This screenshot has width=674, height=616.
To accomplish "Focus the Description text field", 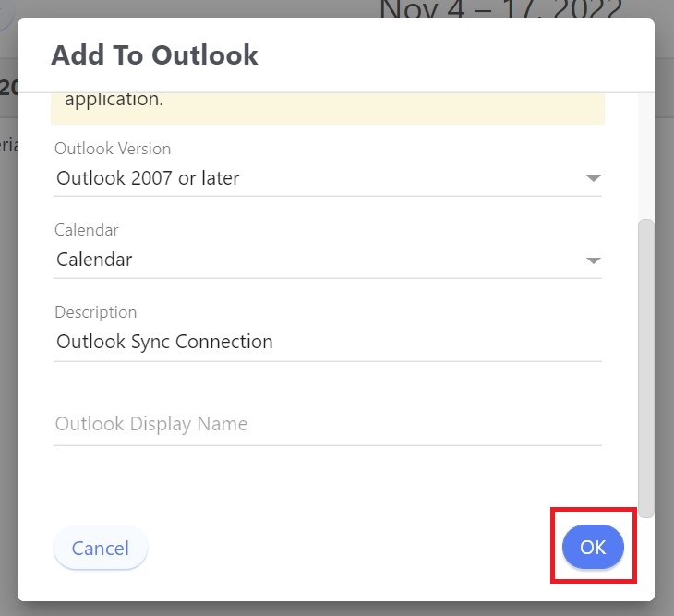I will pyautogui.click(x=327, y=342).
